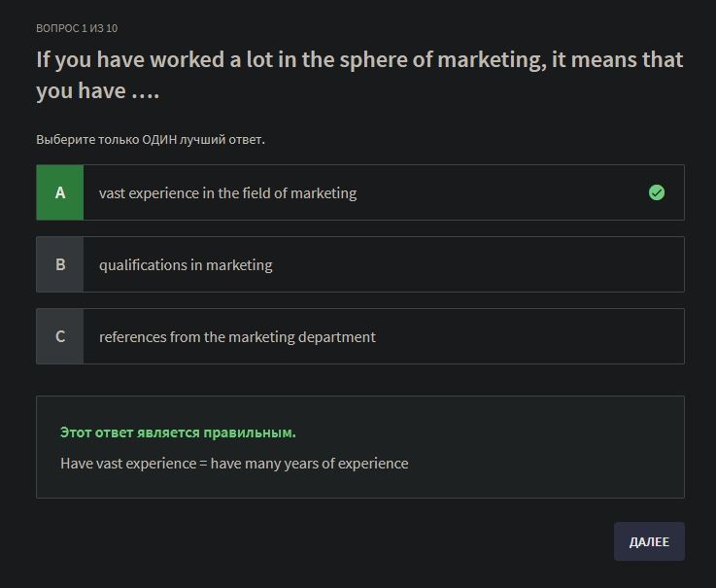Image resolution: width=716 pixels, height=588 pixels.
Task: Pick the letter C badge
Action: pos(60,336)
